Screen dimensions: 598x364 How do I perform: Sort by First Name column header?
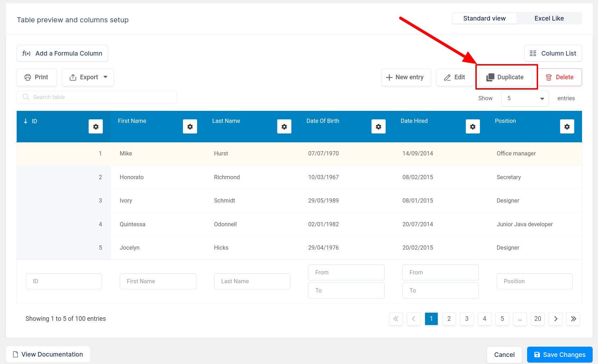[132, 121]
